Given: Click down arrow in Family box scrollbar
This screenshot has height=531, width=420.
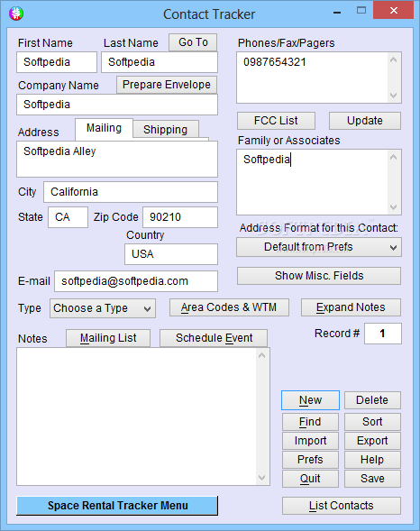Looking at the screenshot, I should [x=393, y=207].
